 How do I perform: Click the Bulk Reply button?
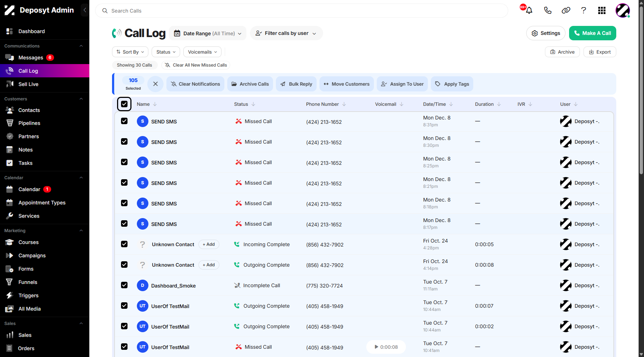pyautogui.click(x=296, y=84)
